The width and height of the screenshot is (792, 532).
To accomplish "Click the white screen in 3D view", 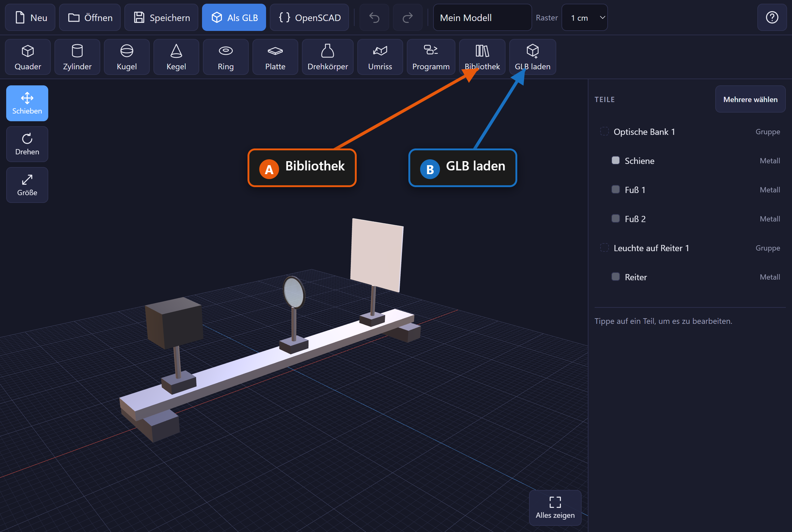I will [377, 255].
